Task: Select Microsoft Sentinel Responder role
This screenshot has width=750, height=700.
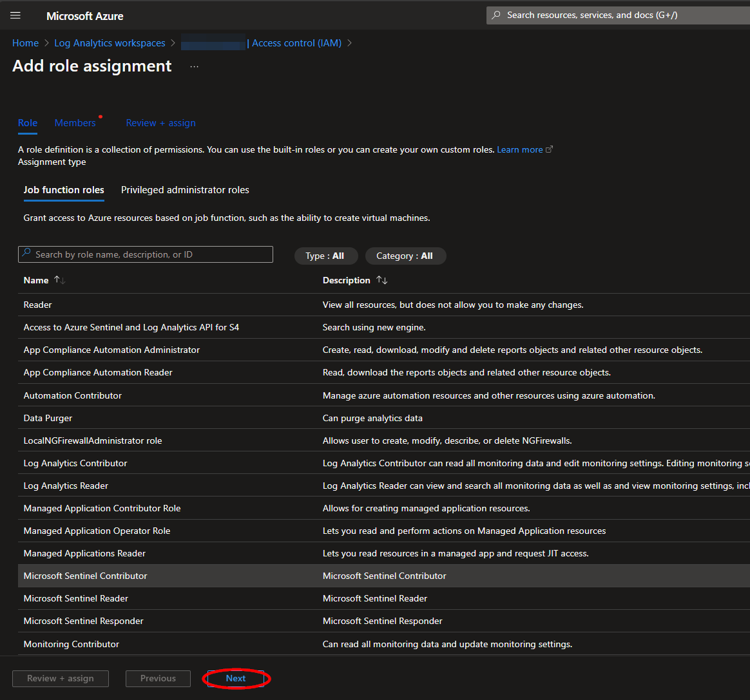Action: coord(383,621)
